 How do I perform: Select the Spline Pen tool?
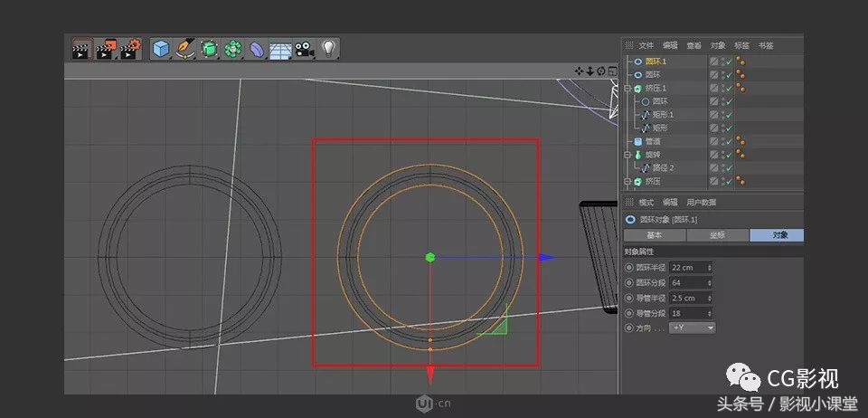184,49
